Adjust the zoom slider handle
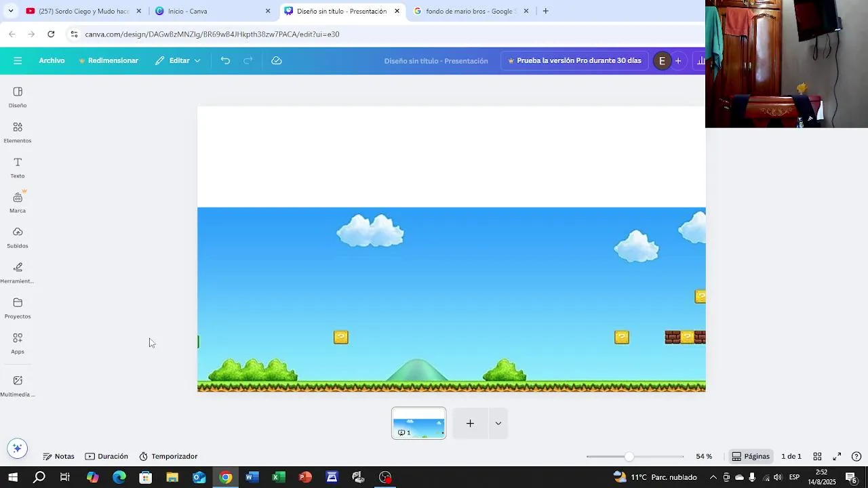 coord(629,457)
